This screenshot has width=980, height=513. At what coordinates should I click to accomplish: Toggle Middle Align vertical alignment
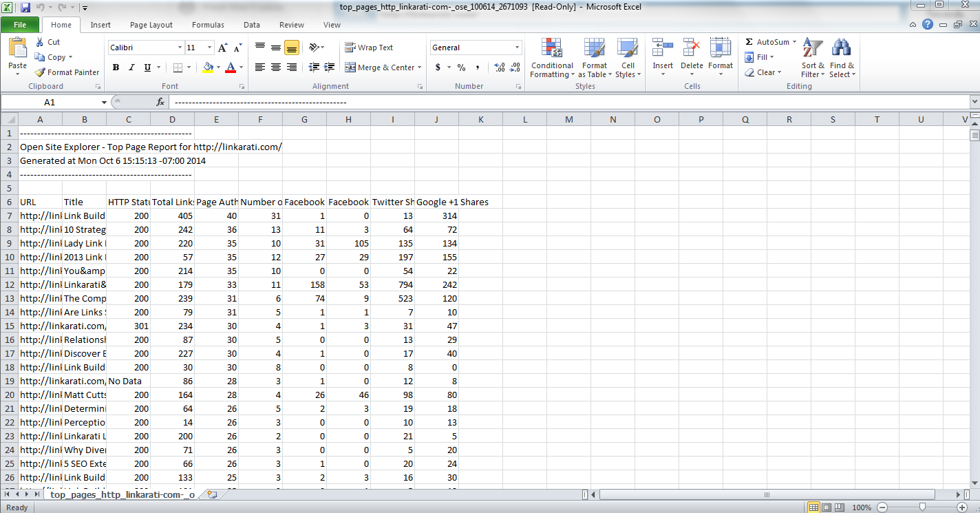tap(275, 48)
